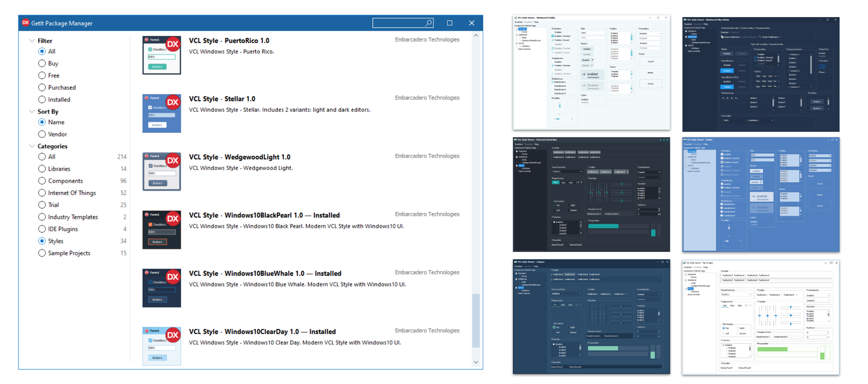
Task: Open VCL Style - Stellar 1.0 title
Action: [222, 99]
